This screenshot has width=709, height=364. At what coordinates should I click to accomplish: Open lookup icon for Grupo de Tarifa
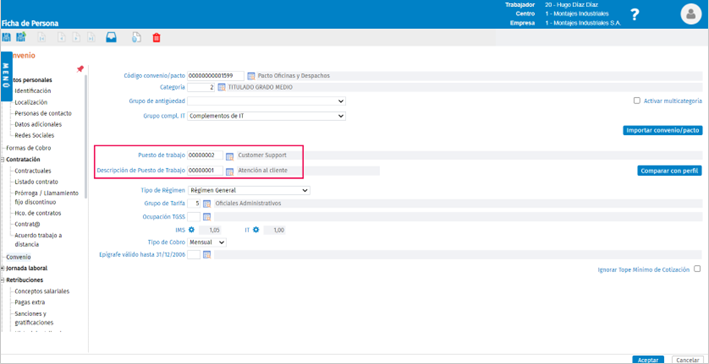(207, 204)
